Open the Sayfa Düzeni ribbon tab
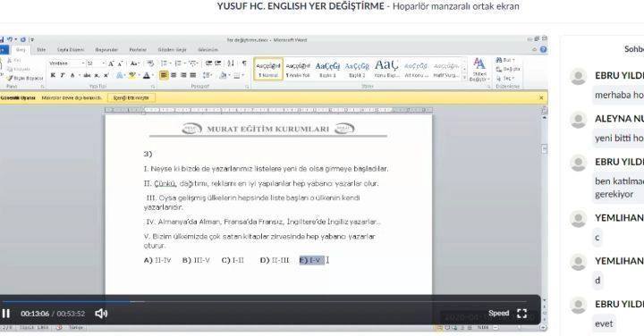This screenshot has width=644, height=336. point(71,50)
